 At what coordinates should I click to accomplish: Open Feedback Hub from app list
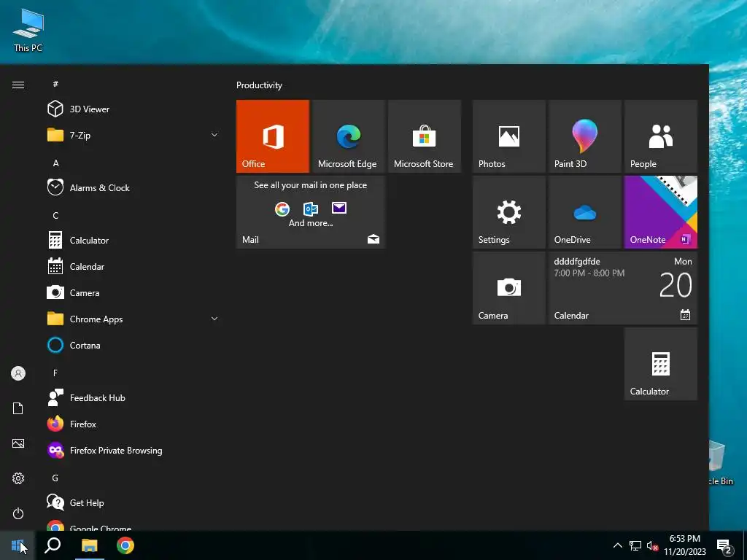133,397
